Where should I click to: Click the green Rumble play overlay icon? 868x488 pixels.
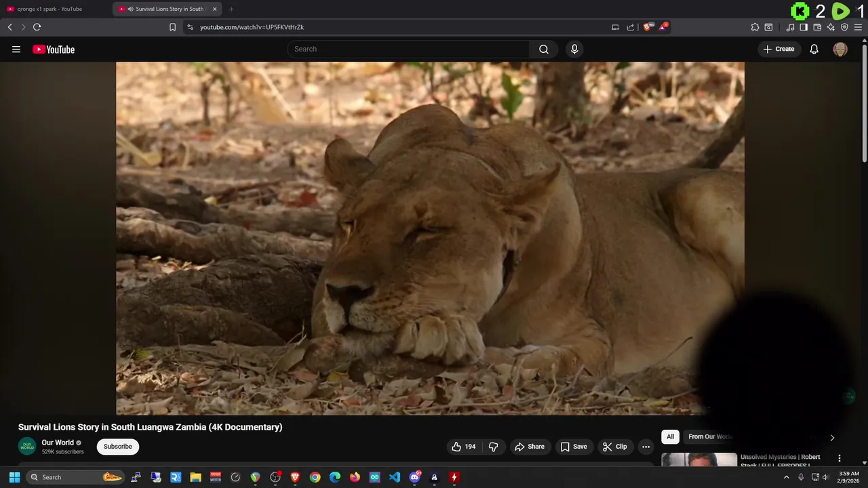point(840,11)
